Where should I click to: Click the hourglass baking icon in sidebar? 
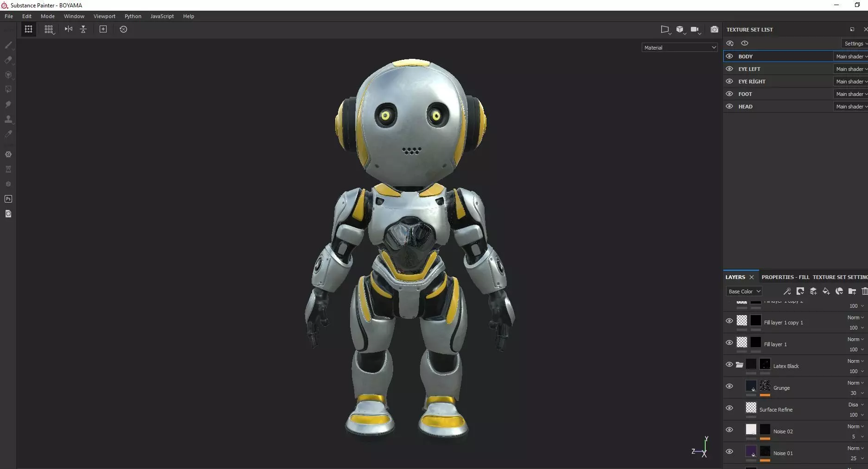[8, 169]
